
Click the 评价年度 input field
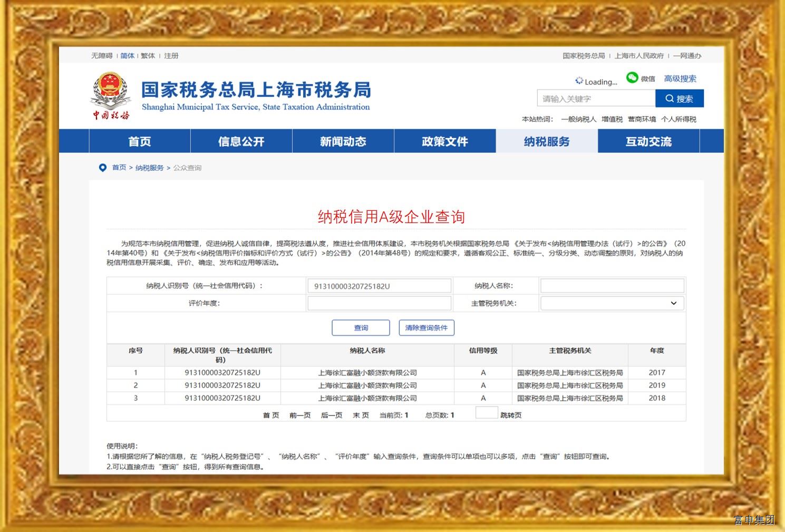[x=380, y=303]
